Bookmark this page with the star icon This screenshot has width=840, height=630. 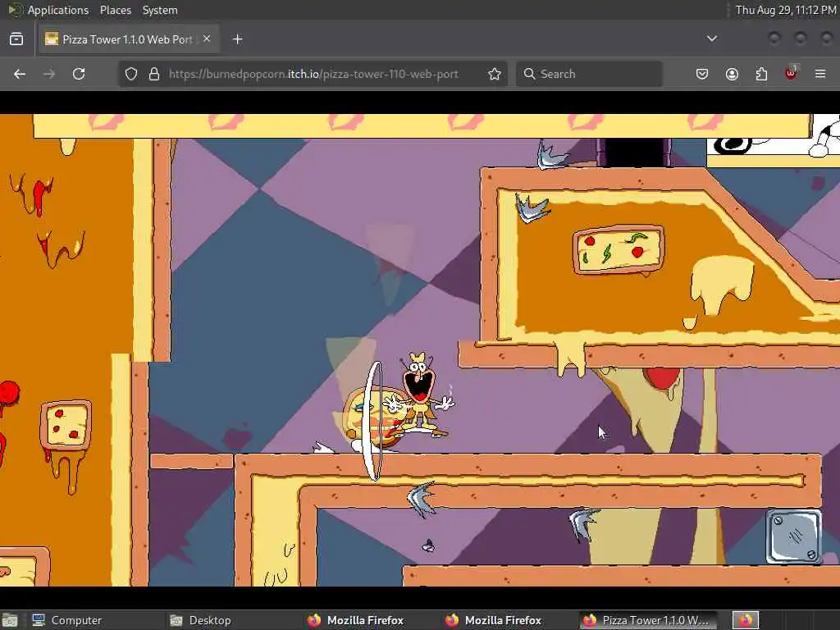point(495,74)
